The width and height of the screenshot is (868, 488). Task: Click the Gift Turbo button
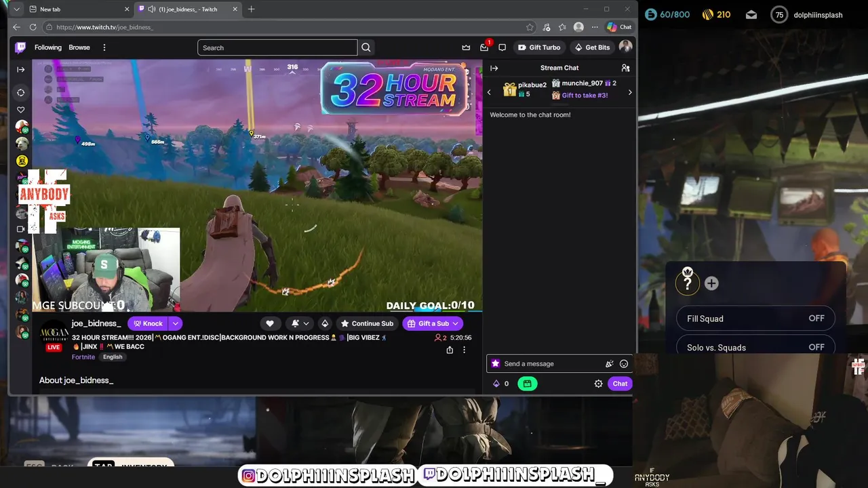click(x=539, y=47)
